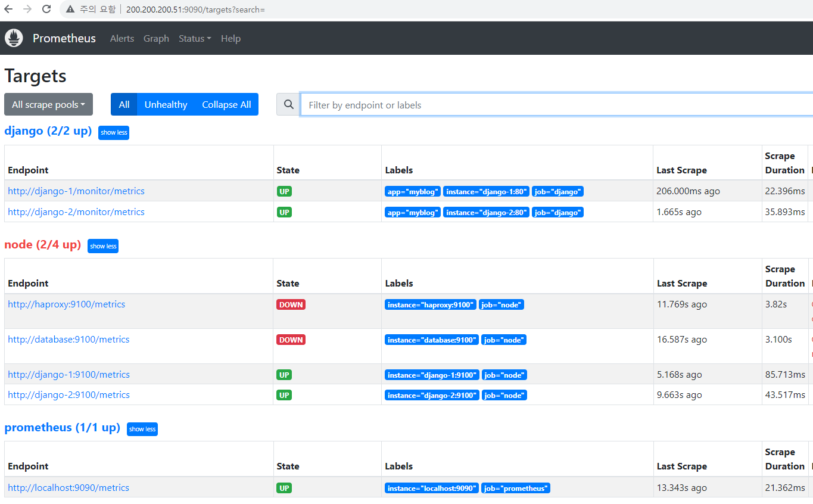Collapse the prometheus pool with show less
This screenshot has height=504, width=813.
[142, 429]
